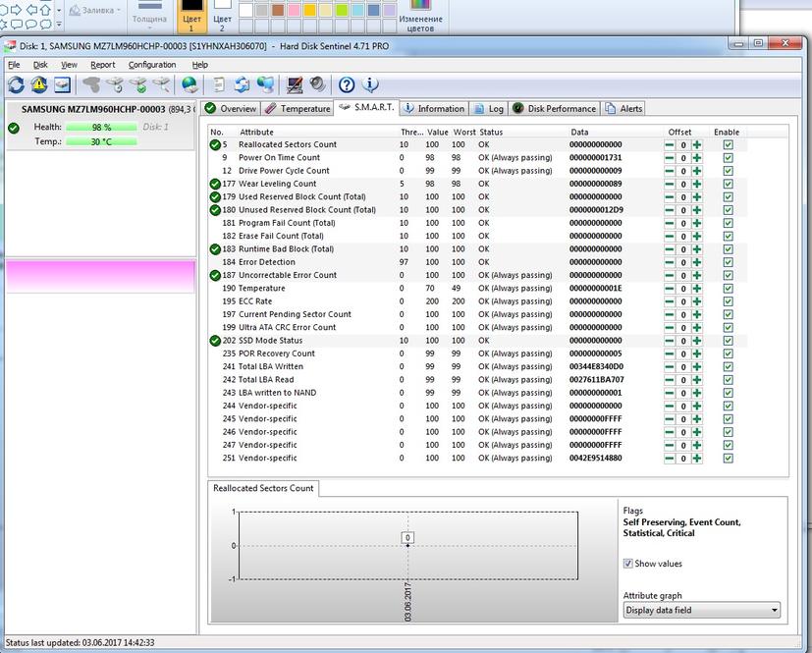Increase offset for Wear Leveling Count
The width and height of the screenshot is (812, 653).
[697, 184]
